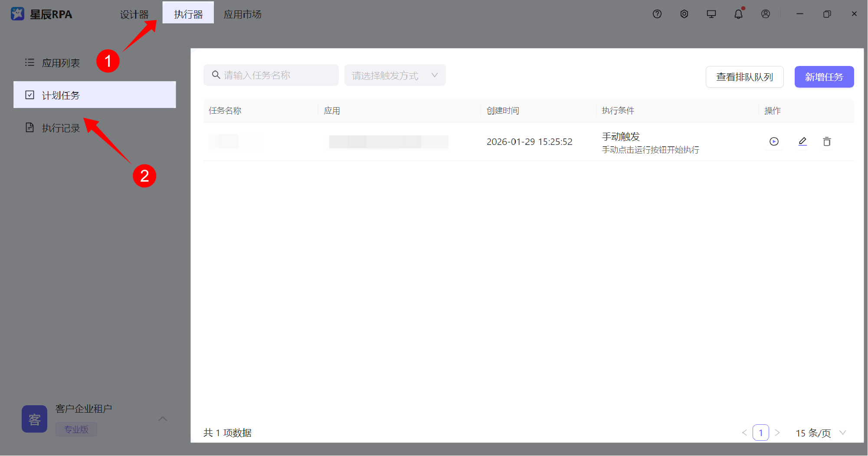The width and height of the screenshot is (868, 456).
Task: Click the 查看排队队列 button
Action: pyautogui.click(x=744, y=77)
